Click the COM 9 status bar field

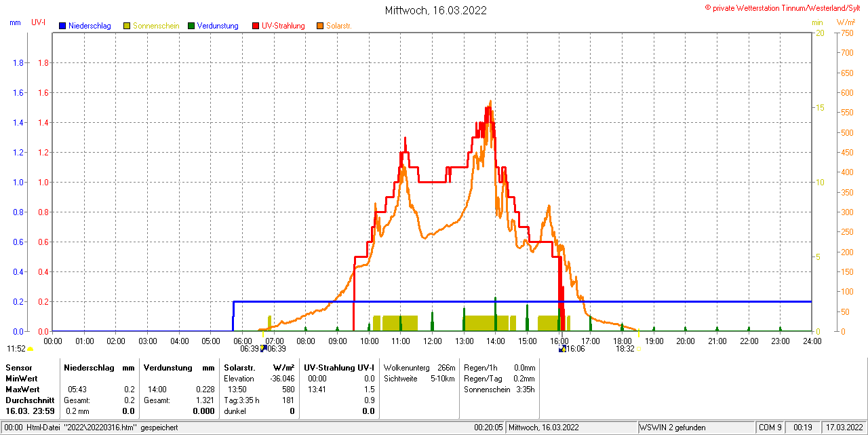pos(770,428)
